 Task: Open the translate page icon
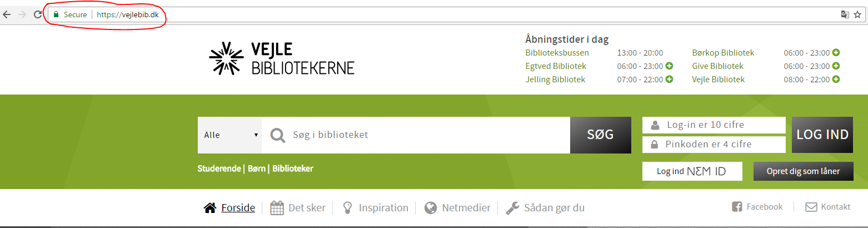coord(845,14)
